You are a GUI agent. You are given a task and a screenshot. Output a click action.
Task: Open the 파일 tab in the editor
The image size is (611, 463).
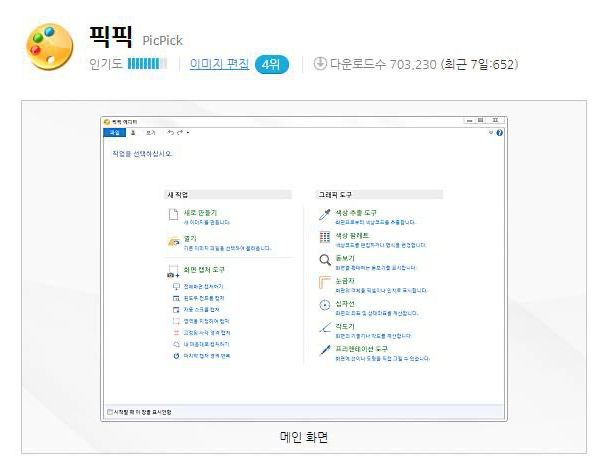[114, 133]
